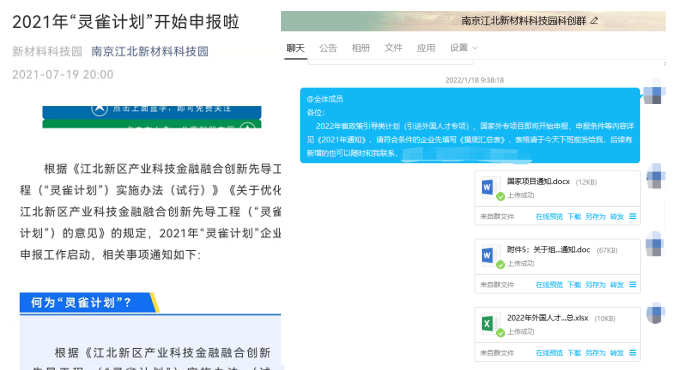This screenshot has height=370, width=689.
Task: Click 在线预览 for 附件5 doc file
Action: click(549, 285)
